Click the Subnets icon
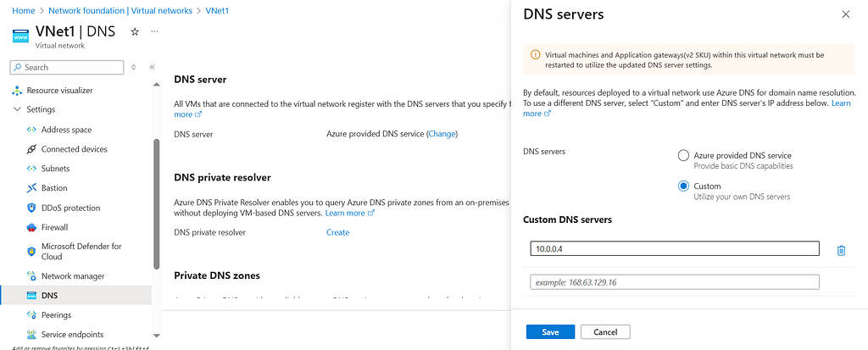Image resolution: width=868 pixels, height=350 pixels. coord(31,169)
